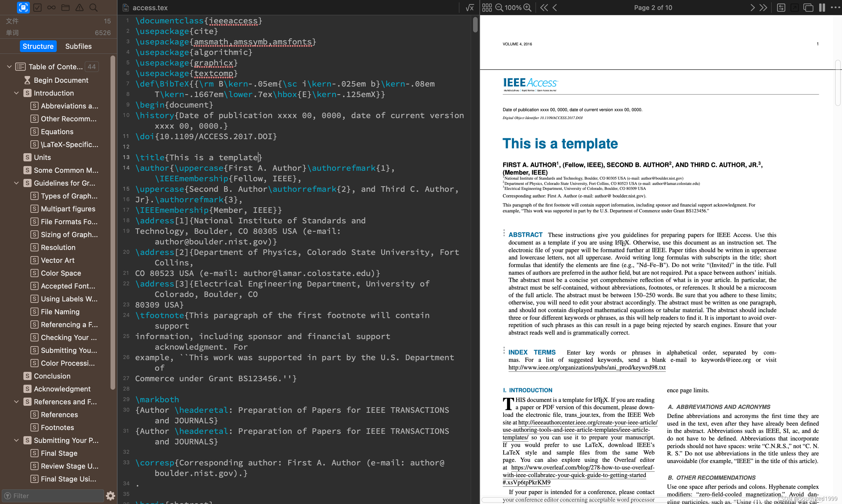Collapse the Introduction section

click(16, 93)
